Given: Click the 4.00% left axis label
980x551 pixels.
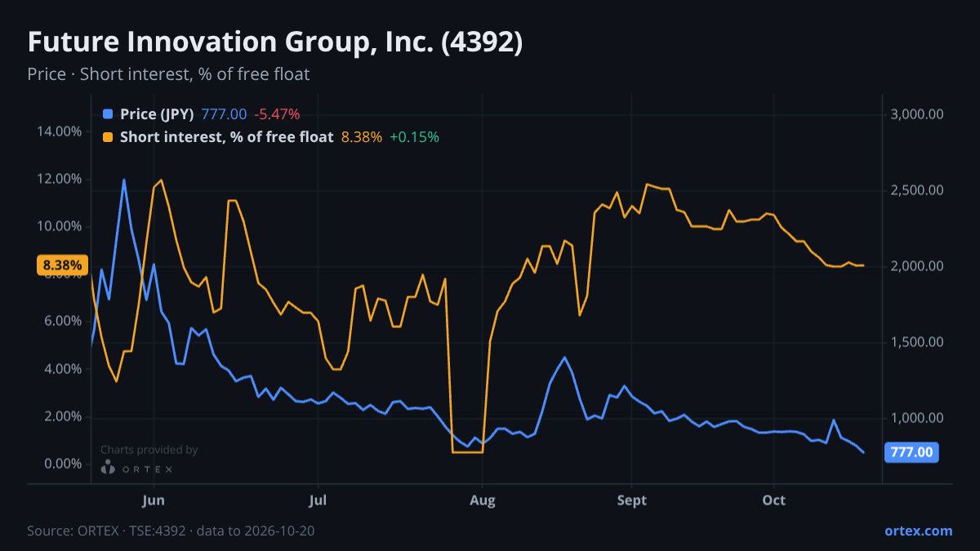Looking at the screenshot, I should 63,369.
